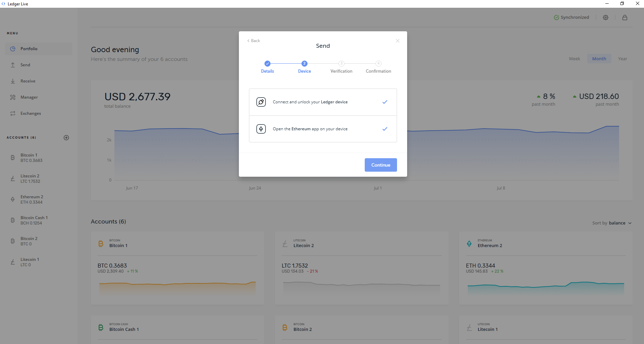
Task: Click Litecoin 2 coin icon in sidebar
Action: [x=13, y=178]
